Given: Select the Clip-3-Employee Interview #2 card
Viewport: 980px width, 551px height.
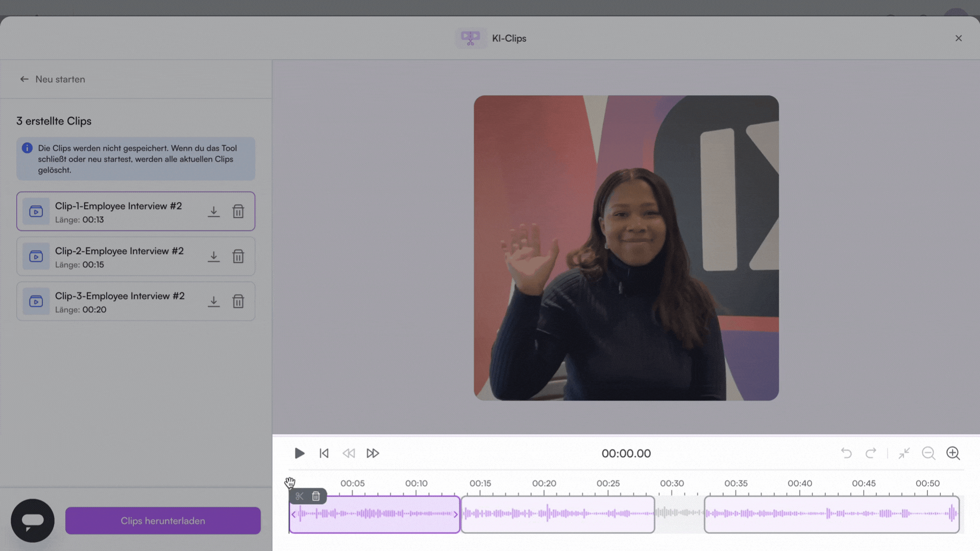Looking at the screenshot, I should (x=136, y=301).
